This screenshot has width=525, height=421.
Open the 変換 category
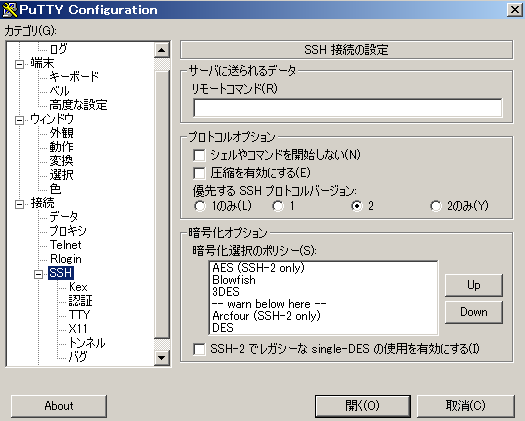pos(61,161)
